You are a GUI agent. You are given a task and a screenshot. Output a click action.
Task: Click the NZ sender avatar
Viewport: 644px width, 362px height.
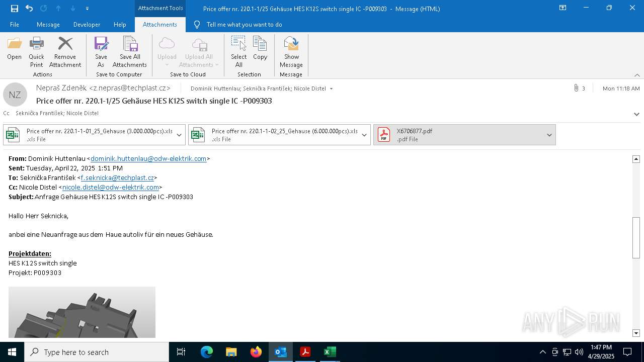coord(15,95)
